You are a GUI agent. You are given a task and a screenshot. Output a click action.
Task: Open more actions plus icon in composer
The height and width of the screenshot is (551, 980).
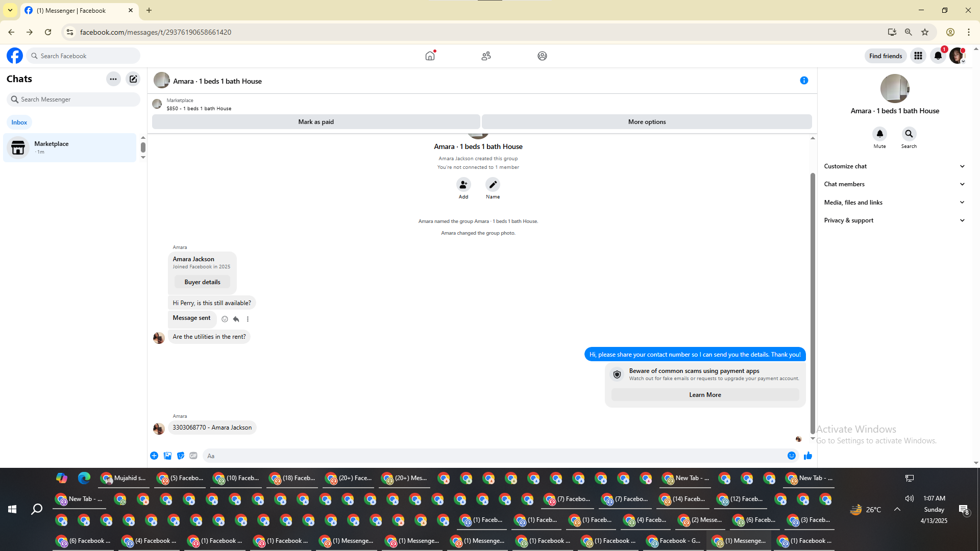154,456
